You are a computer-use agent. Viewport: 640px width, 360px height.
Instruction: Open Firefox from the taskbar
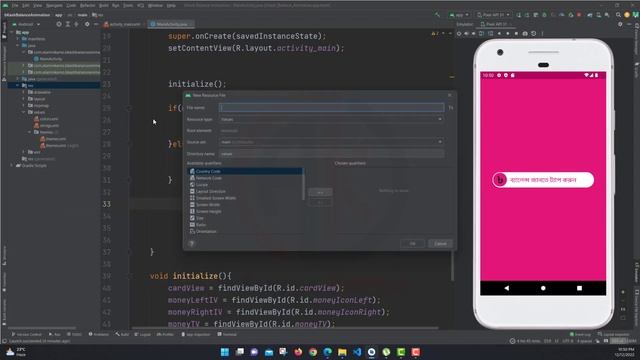[x=298, y=352]
